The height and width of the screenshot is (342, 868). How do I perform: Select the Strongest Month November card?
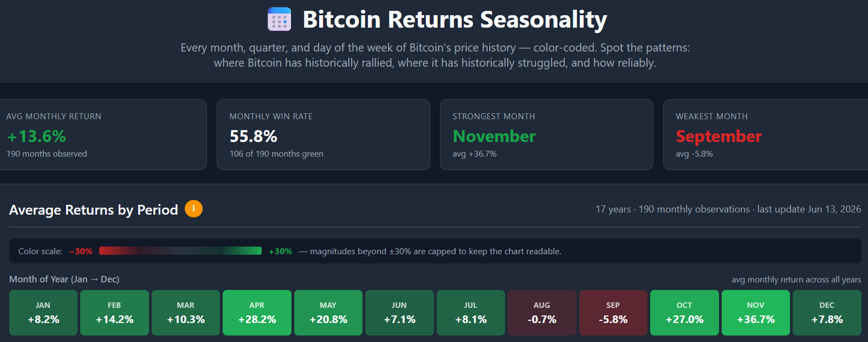click(x=547, y=134)
